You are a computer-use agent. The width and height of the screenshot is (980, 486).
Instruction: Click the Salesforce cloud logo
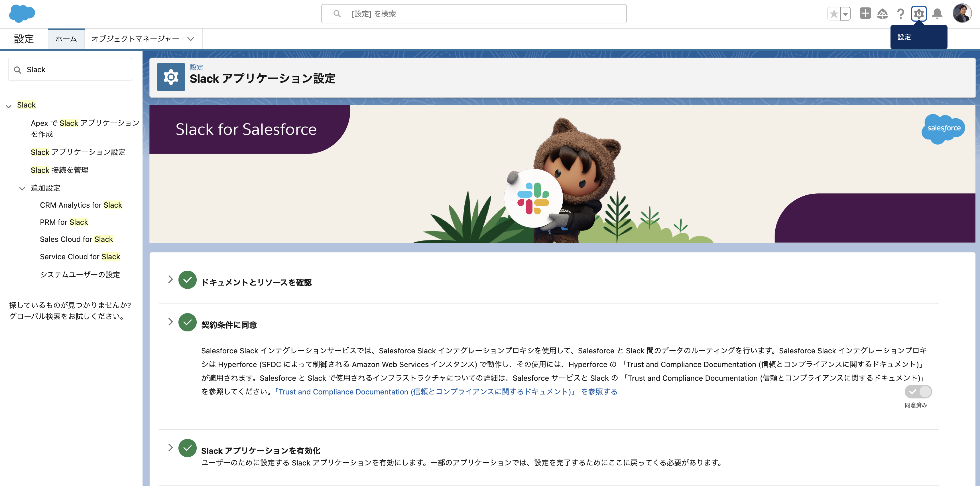click(21, 14)
